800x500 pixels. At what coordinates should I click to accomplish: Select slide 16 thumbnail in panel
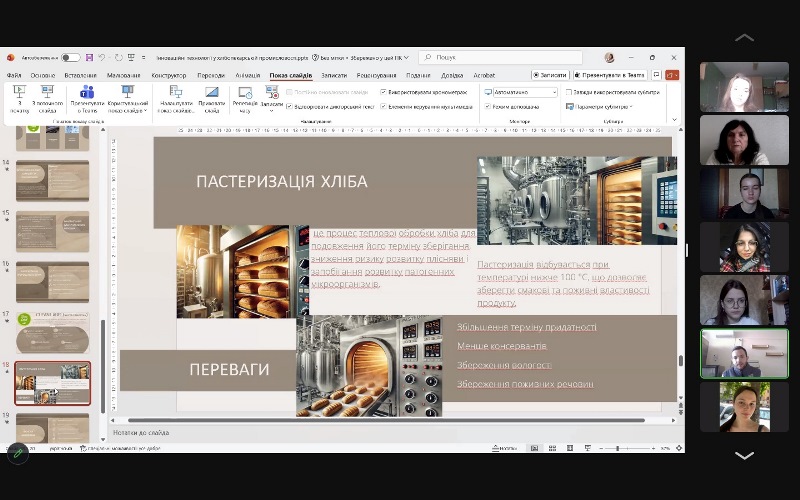tap(52, 281)
